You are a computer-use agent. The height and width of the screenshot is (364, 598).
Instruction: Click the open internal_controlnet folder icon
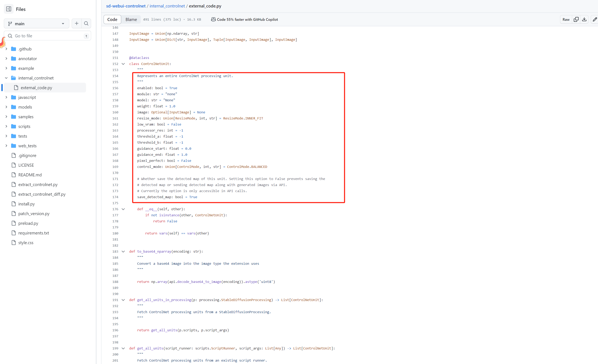tap(14, 78)
